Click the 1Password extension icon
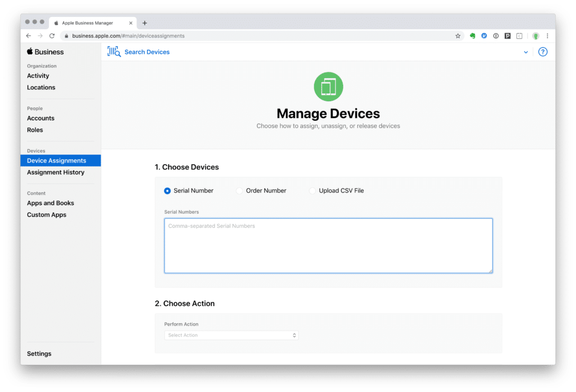 pyautogui.click(x=496, y=35)
